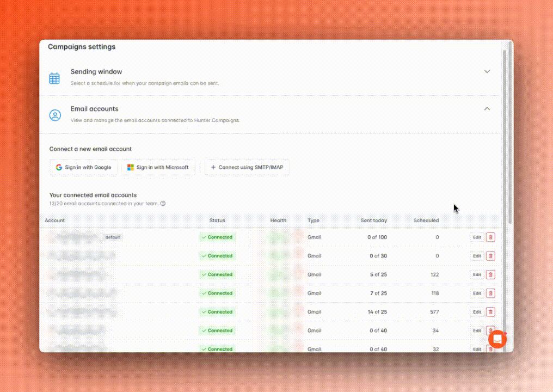Click trash icon for the 0 of 30 account
Screen dimensions: 553x392
click(x=490, y=256)
